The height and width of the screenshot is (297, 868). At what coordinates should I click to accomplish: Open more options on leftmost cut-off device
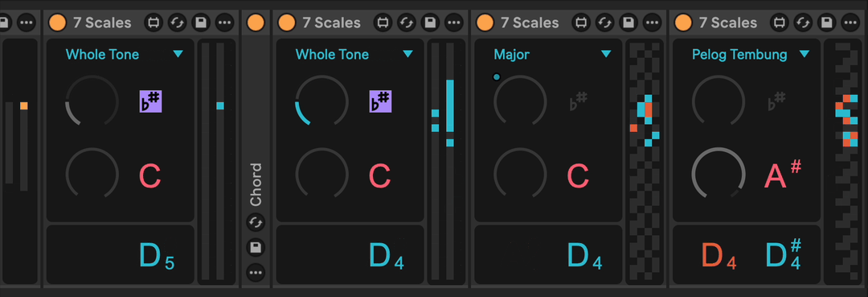[x=27, y=23]
